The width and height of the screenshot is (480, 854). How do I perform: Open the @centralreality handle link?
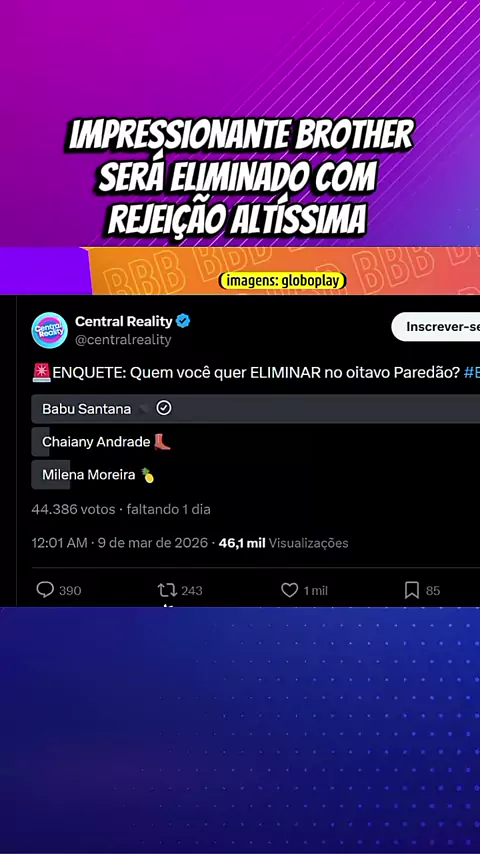point(123,340)
